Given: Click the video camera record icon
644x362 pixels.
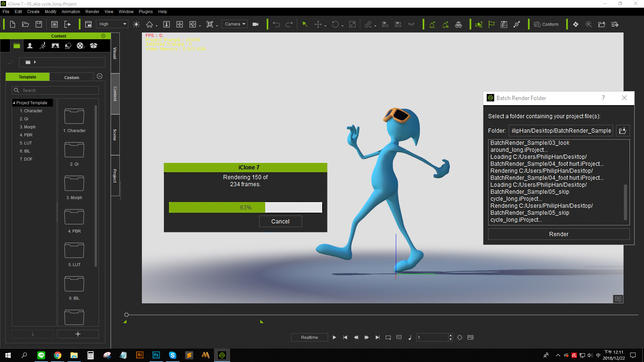Looking at the screenshot, I should [255, 24].
